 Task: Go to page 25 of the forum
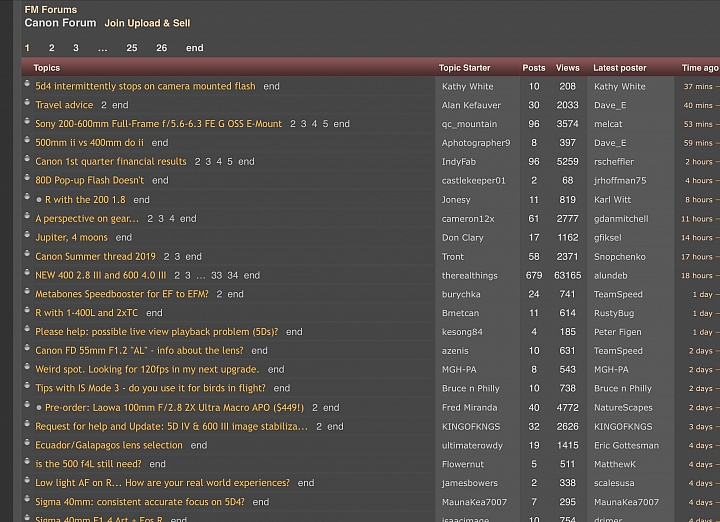click(132, 48)
